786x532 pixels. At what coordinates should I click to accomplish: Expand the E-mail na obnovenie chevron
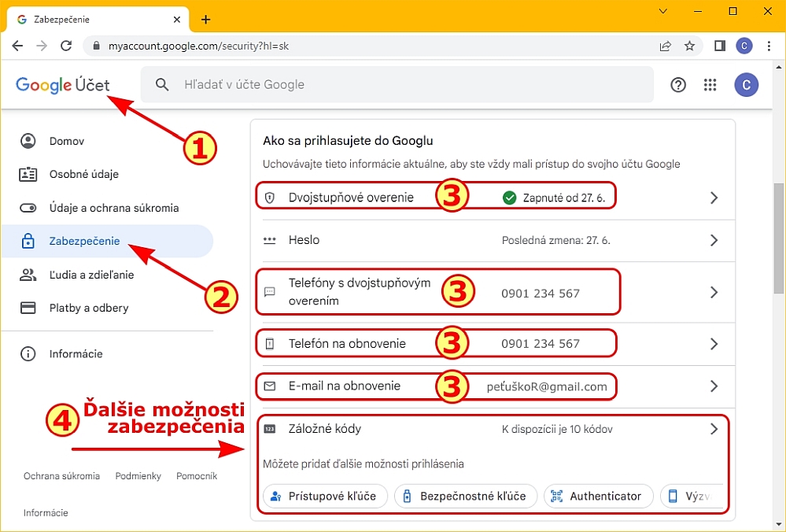[x=714, y=386]
